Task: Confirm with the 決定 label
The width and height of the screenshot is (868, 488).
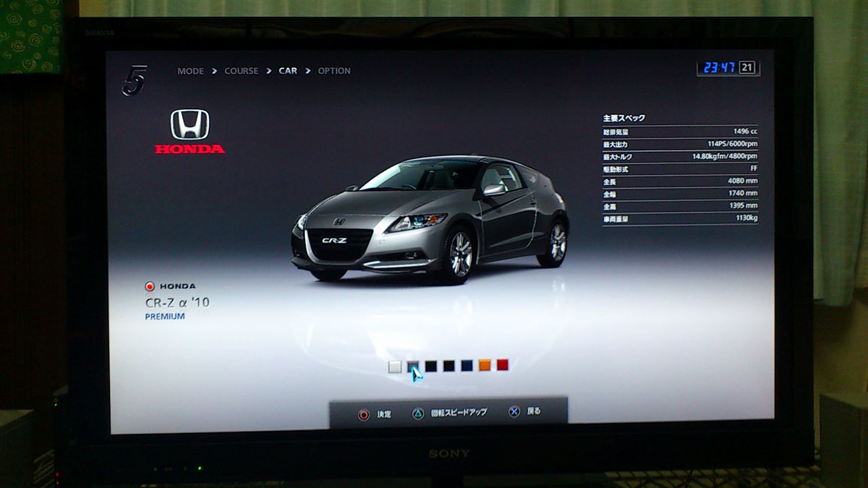Action: (x=384, y=414)
